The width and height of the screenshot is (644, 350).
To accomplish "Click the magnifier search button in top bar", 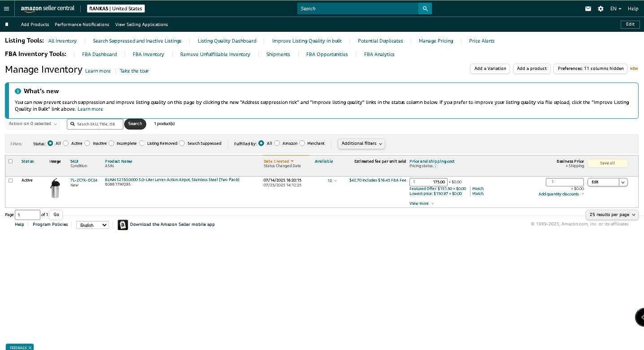I will point(425,9).
